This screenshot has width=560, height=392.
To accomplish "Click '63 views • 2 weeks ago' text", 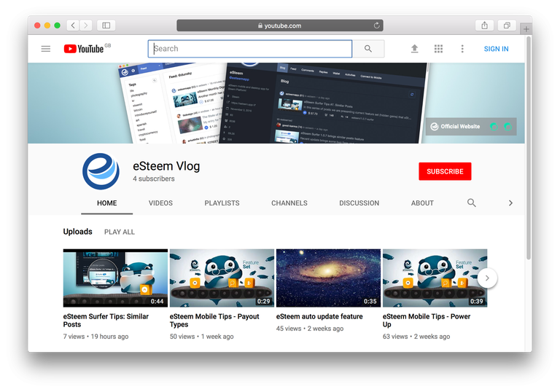I will pos(416,337).
